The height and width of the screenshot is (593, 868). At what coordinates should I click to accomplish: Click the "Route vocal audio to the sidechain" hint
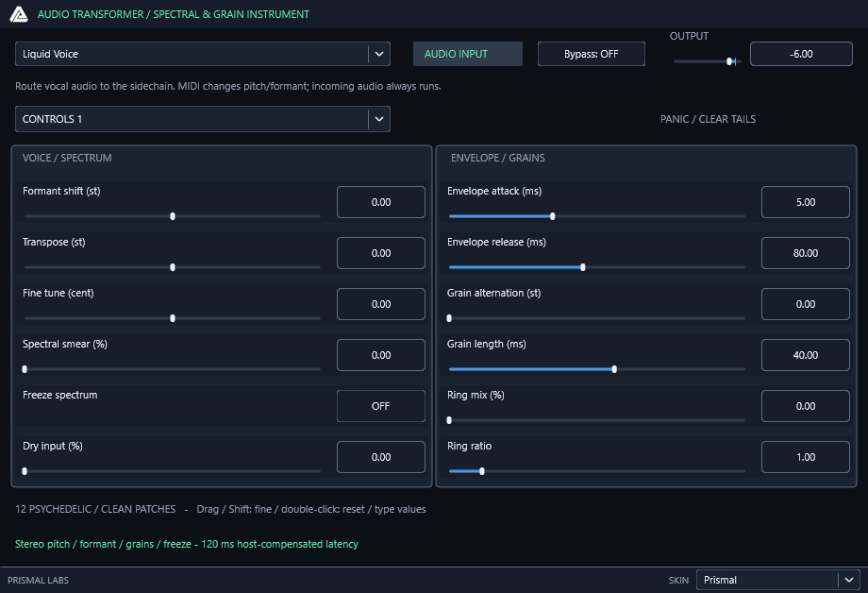pos(228,87)
